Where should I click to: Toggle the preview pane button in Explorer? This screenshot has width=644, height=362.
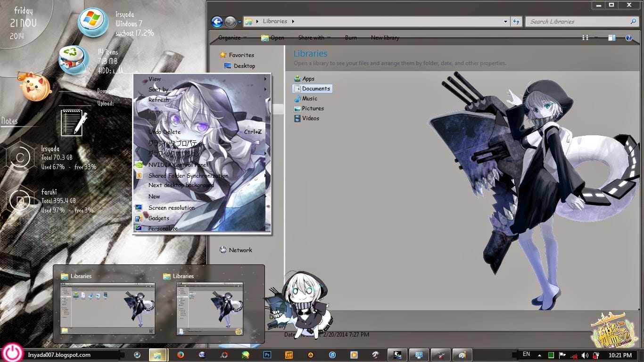tap(611, 38)
